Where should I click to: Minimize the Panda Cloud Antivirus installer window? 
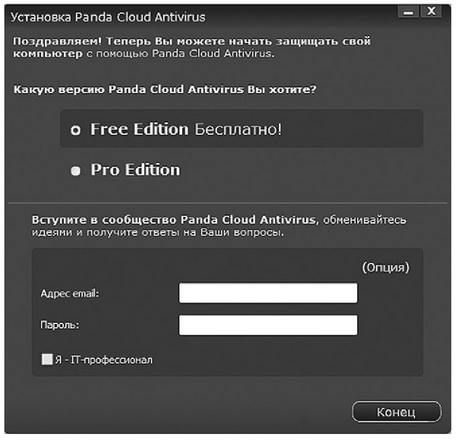click(408, 12)
